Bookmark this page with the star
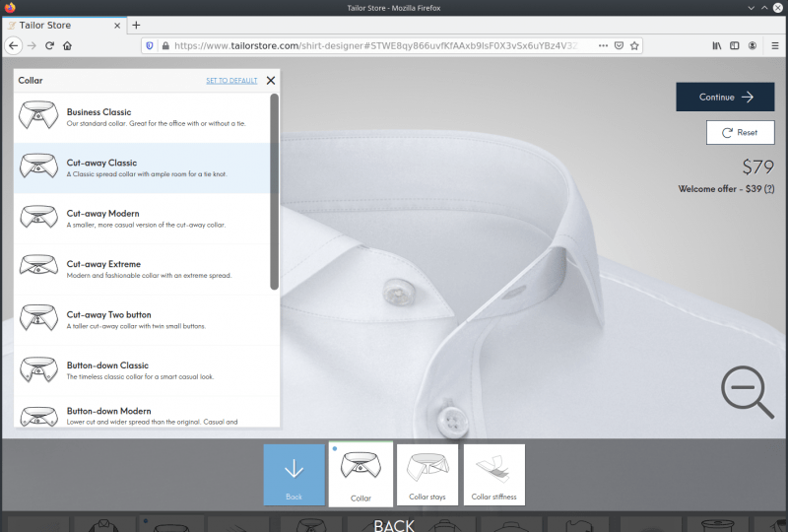 coord(634,45)
